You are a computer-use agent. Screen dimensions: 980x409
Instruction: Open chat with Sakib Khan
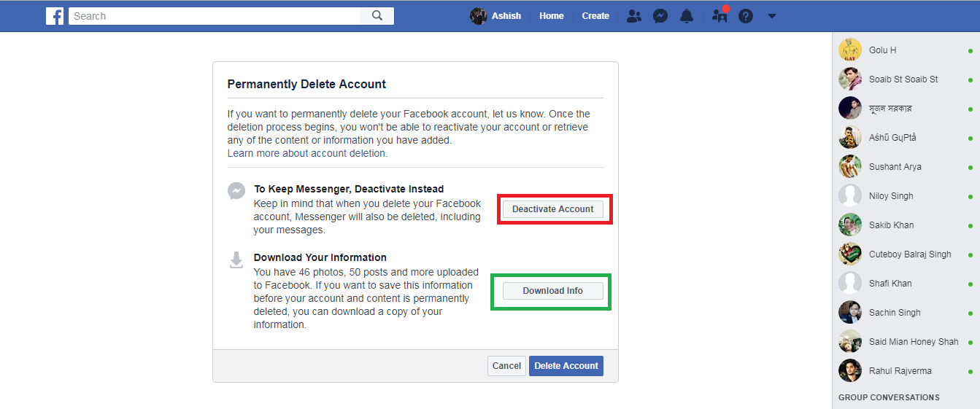pos(906,225)
